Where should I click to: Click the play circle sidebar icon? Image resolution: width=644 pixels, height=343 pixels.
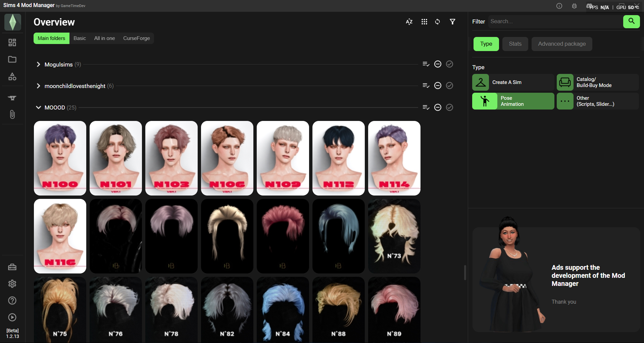[12, 317]
